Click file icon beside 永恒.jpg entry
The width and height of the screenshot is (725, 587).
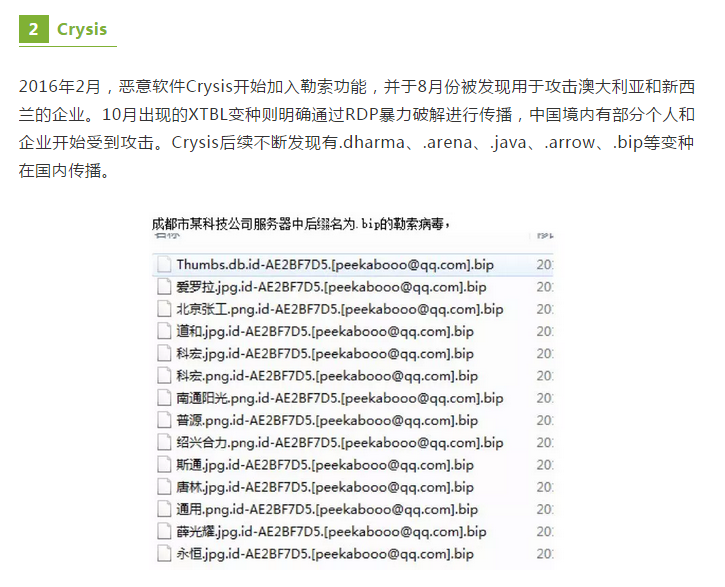coord(164,553)
